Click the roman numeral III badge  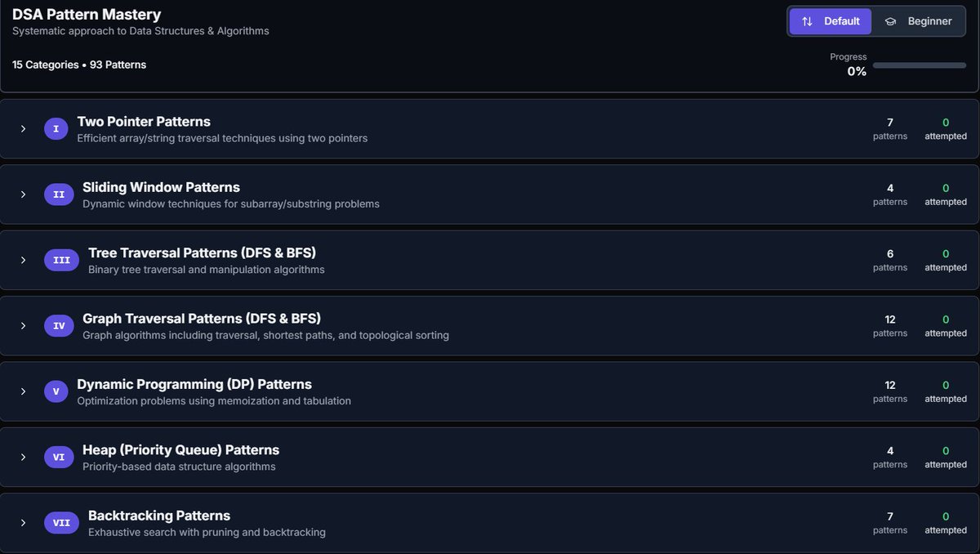click(61, 260)
